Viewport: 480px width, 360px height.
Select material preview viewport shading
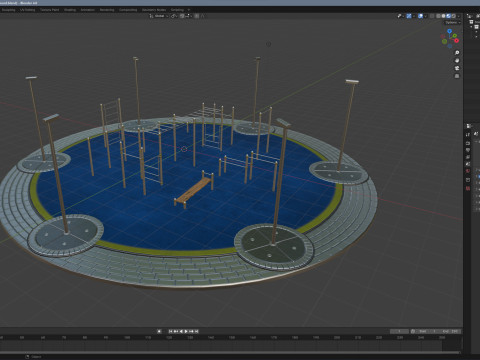click(448, 16)
